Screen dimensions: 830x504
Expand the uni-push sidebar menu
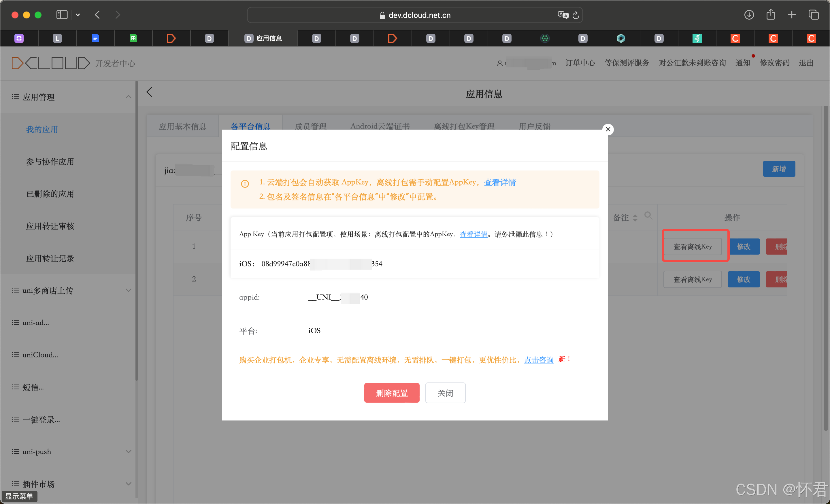click(x=128, y=452)
